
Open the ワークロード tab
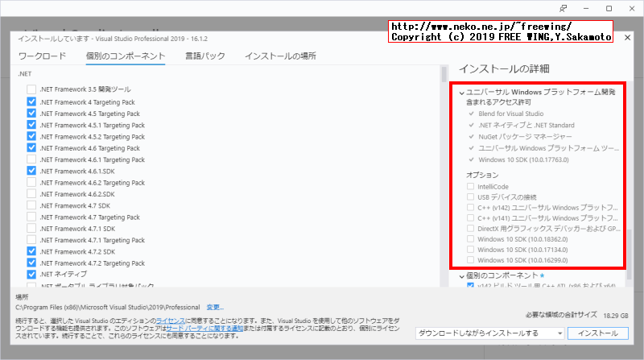[x=43, y=56]
